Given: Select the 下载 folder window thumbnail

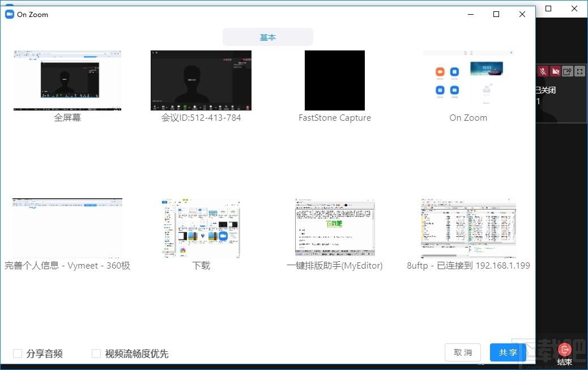Looking at the screenshot, I should (x=201, y=228).
